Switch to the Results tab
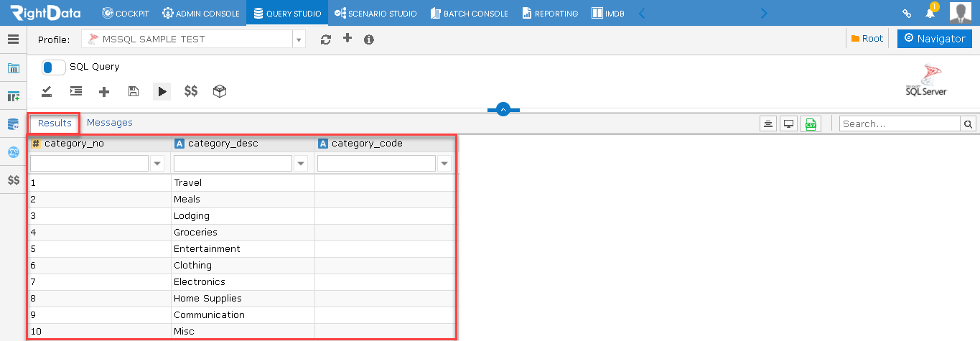Screen dimensions: 980x341 55,123
